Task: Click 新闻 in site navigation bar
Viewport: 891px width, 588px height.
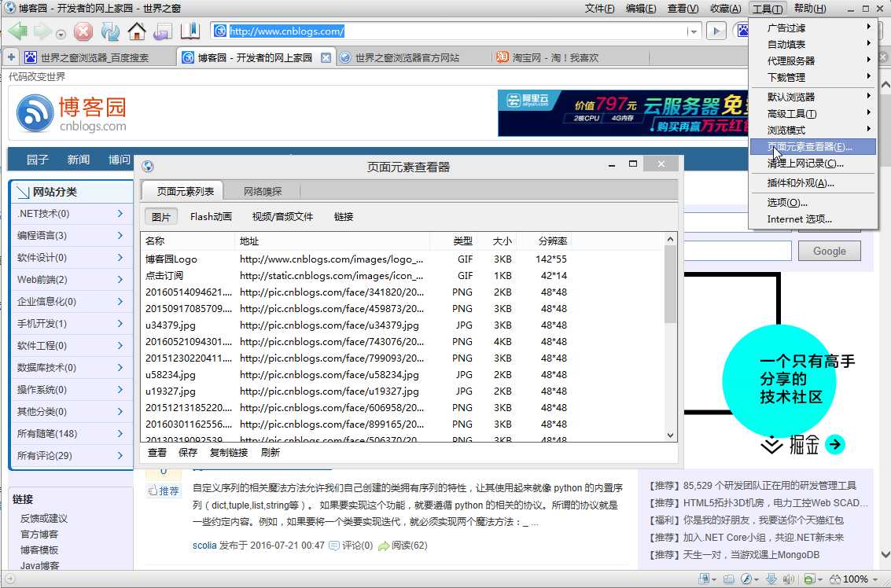Action: pyautogui.click(x=79, y=160)
